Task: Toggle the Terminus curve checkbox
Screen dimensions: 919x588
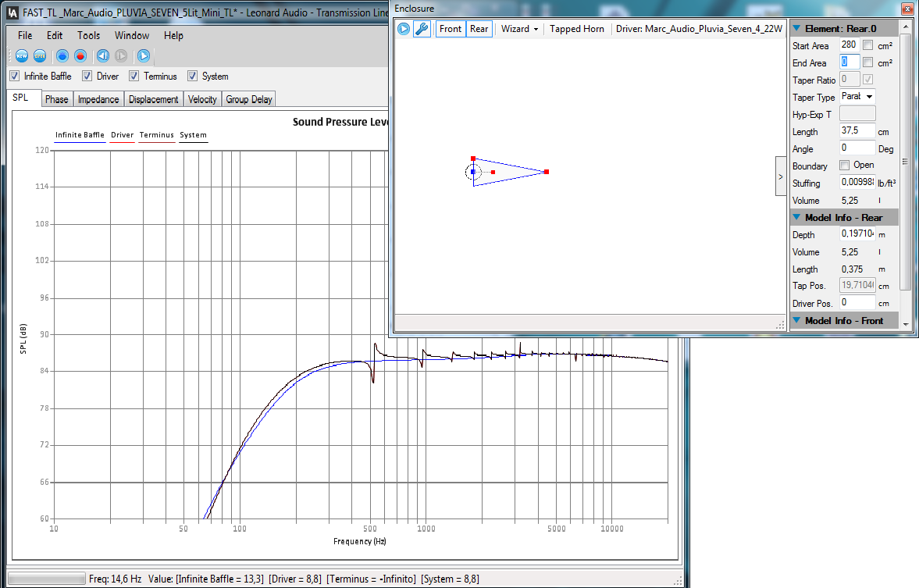Action: tap(134, 76)
